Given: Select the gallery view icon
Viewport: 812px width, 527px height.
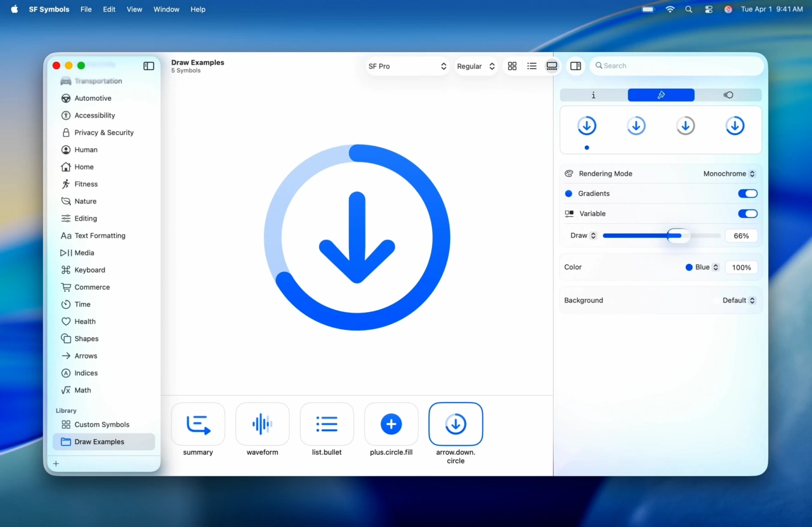Looking at the screenshot, I should pyautogui.click(x=552, y=66).
